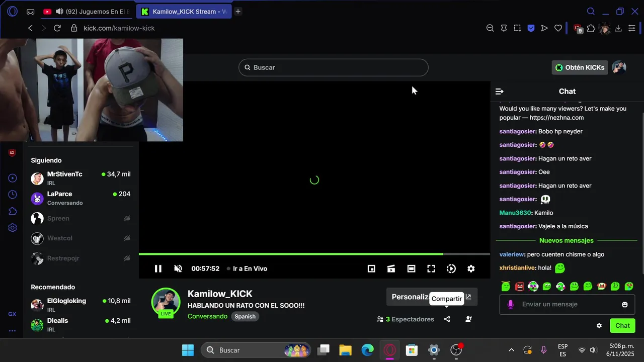
Task: Open the clip creation icon
Action: point(391,268)
